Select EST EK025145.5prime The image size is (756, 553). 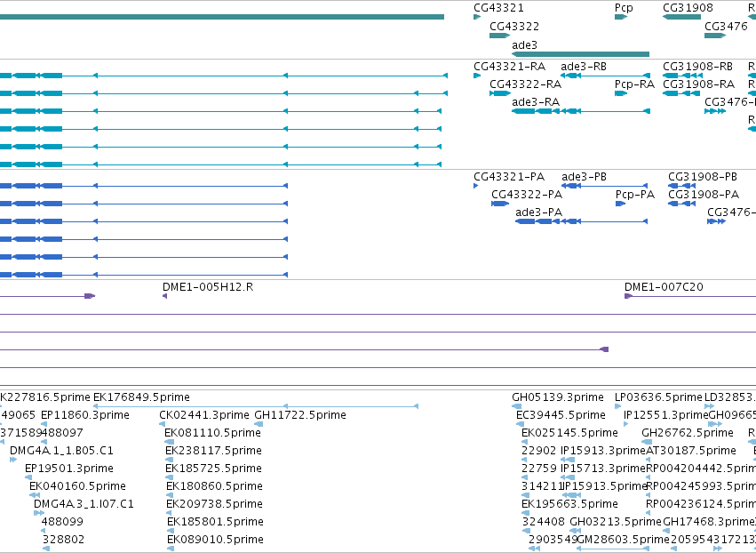[570, 433]
